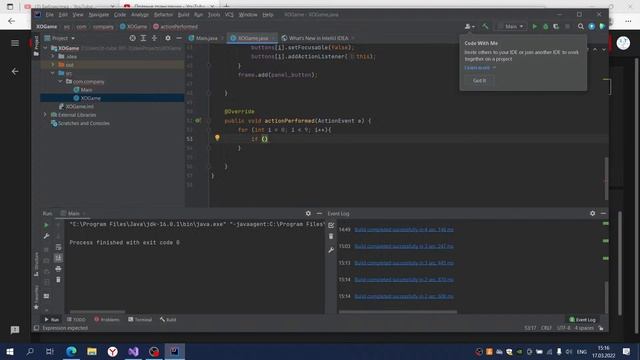
Task: Open the 15:13 build completed log link
Action: (404, 263)
